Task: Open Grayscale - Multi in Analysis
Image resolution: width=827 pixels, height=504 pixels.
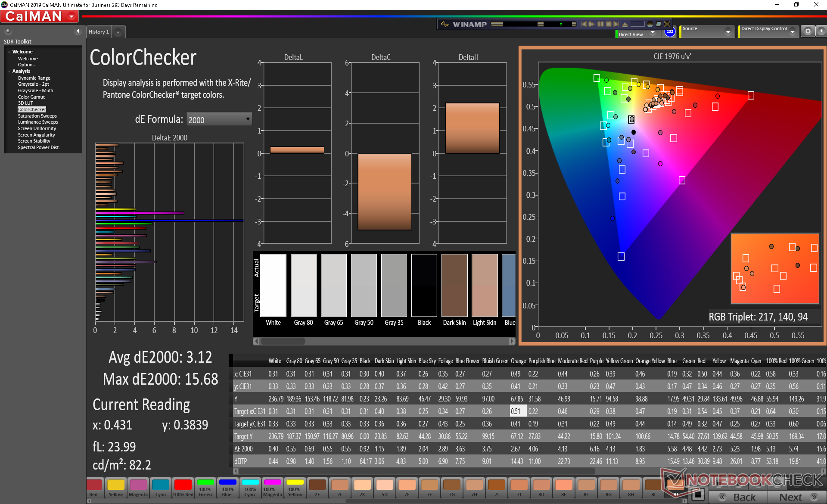Action: pyautogui.click(x=35, y=90)
